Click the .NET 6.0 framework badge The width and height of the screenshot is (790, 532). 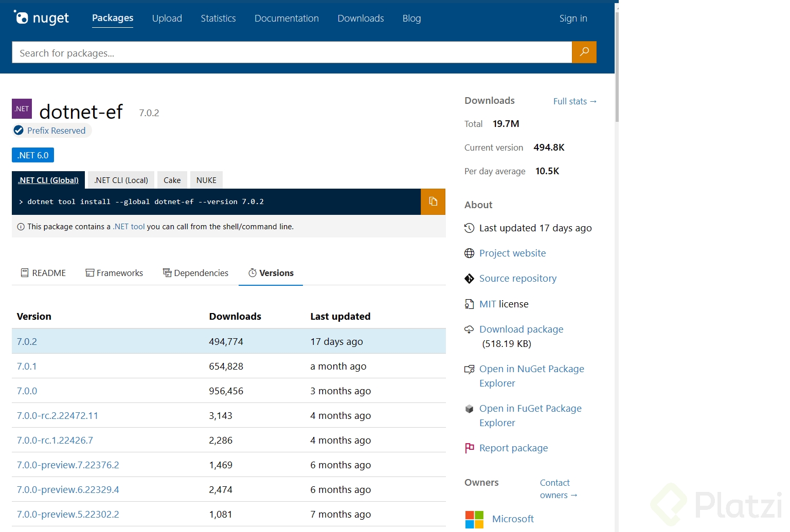coord(33,155)
